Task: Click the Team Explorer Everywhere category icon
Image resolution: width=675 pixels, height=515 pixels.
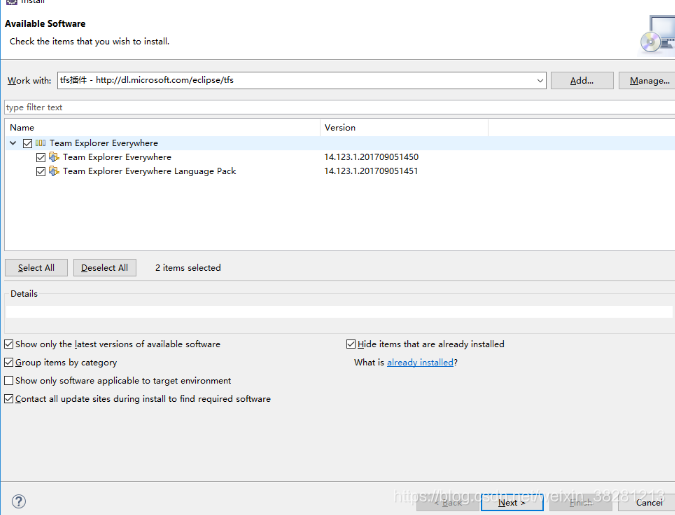Action: [40, 143]
